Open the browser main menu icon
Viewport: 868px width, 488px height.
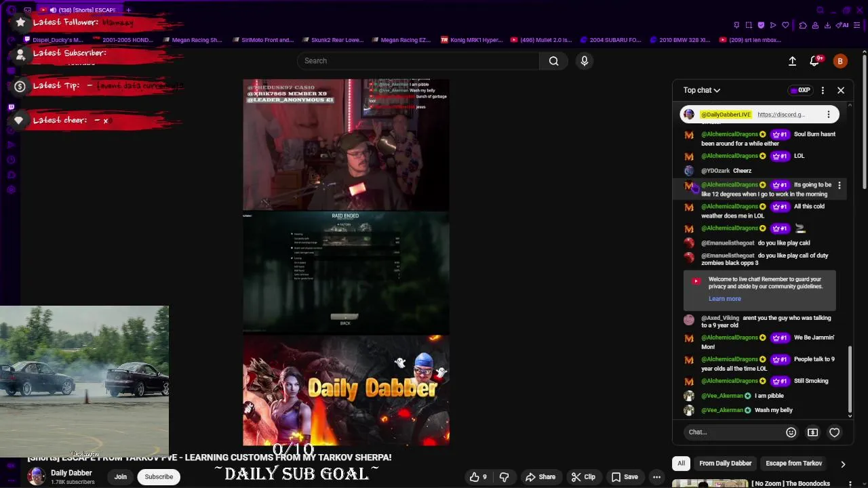click(857, 25)
